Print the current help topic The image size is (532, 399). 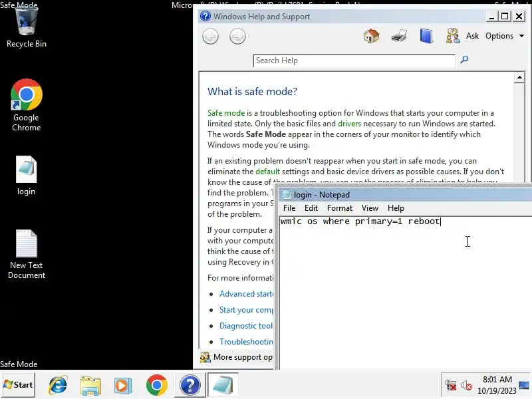399,36
